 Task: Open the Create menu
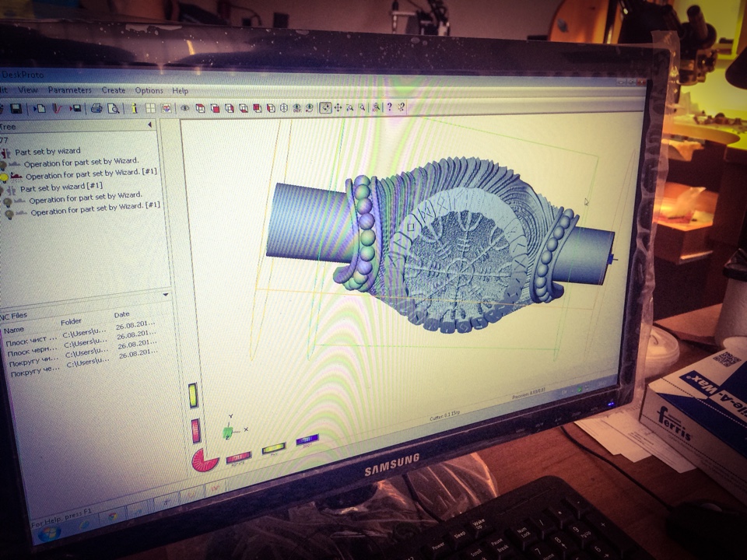(113, 90)
